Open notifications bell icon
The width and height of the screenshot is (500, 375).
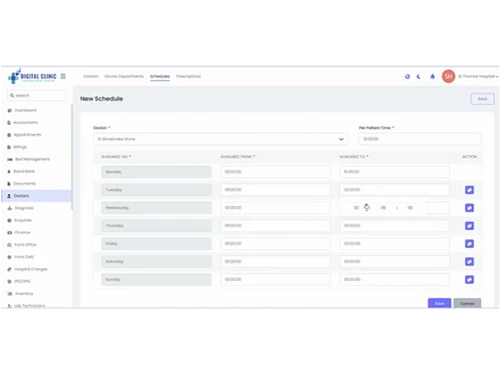click(433, 76)
